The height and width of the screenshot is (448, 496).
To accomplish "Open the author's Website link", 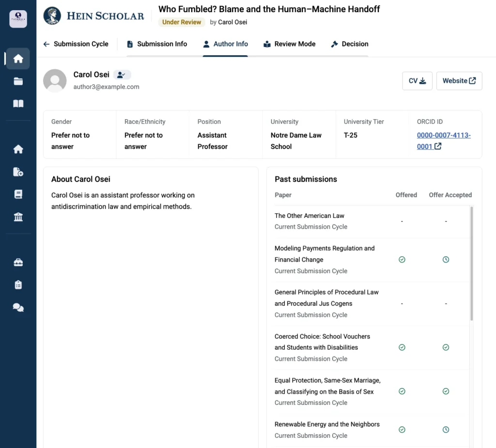I will 459,81.
